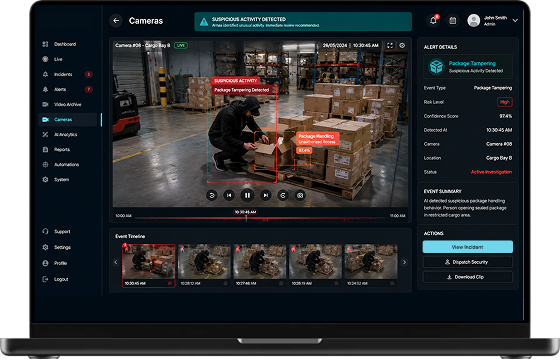The image size is (560, 360).
Task: Click the View Incident button
Action: coord(468,247)
